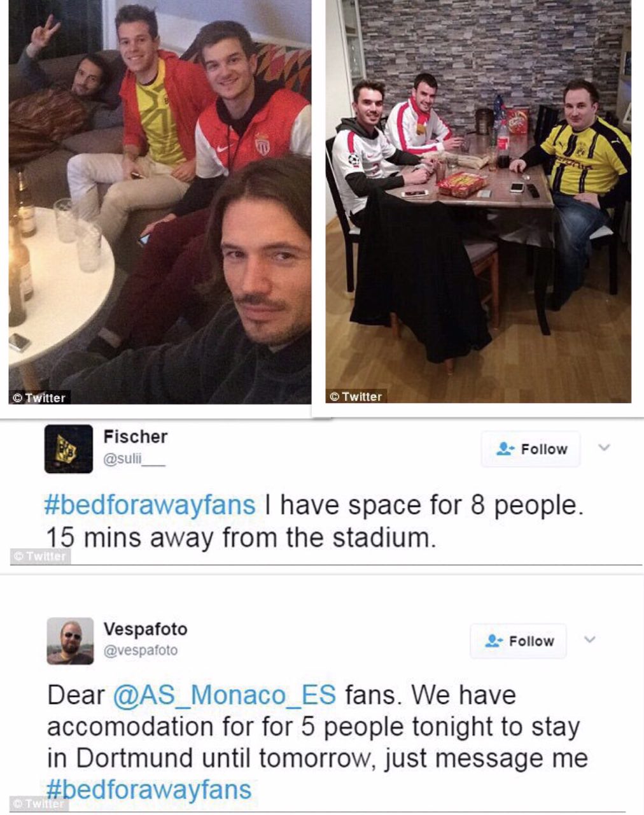Click the @sulii___ handle
Screen dimensions: 644x815
(x=134, y=458)
